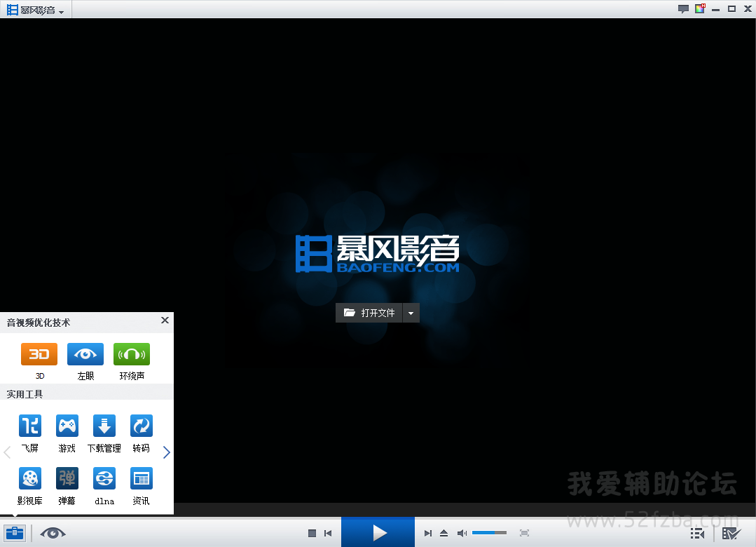Image resolution: width=756 pixels, height=547 pixels.
Task: Show the playlist panel
Action: (x=697, y=534)
